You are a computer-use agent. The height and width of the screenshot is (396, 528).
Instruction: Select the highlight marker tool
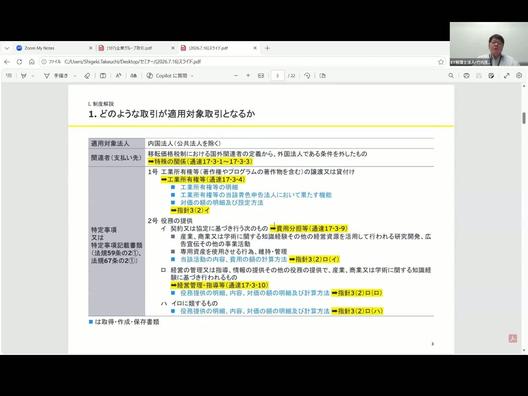pyautogui.click(x=24, y=76)
